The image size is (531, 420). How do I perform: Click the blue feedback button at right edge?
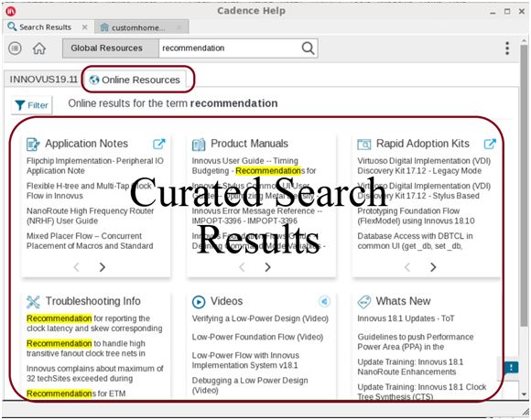(512, 367)
